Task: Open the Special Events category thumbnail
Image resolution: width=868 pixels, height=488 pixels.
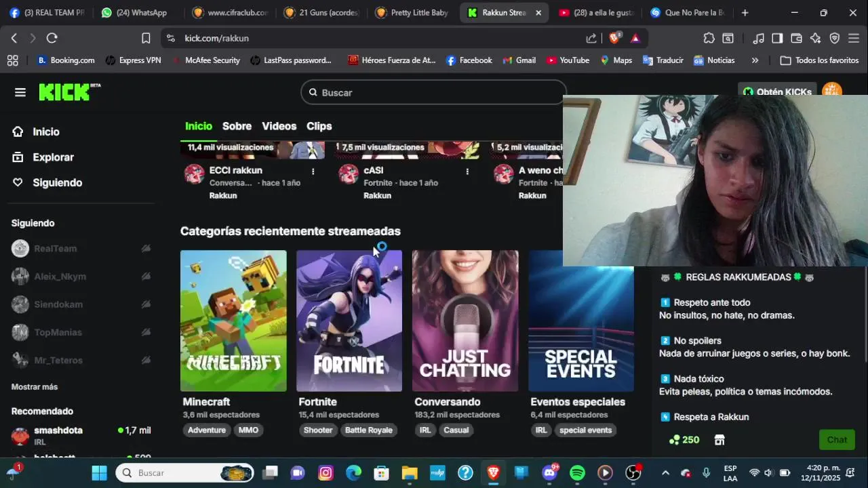Action: point(581,321)
